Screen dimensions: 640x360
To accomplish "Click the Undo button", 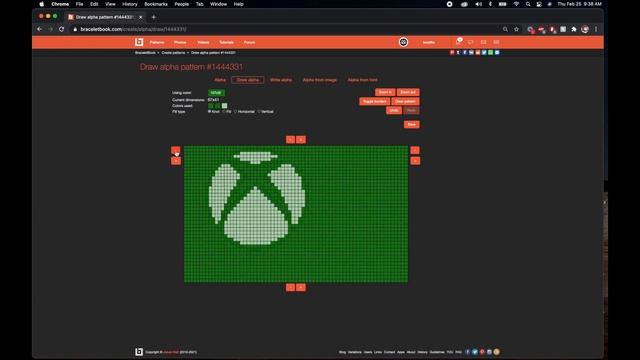I will coord(394,110).
